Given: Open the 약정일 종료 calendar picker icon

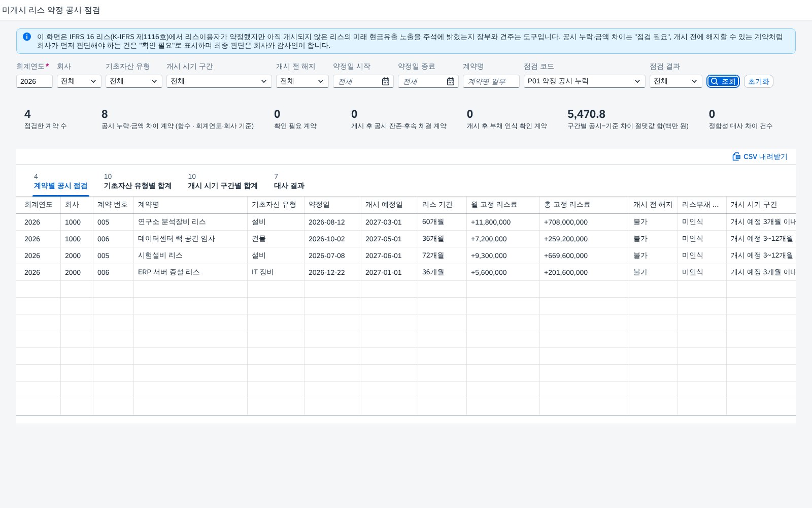Looking at the screenshot, I should click(451, 81).
